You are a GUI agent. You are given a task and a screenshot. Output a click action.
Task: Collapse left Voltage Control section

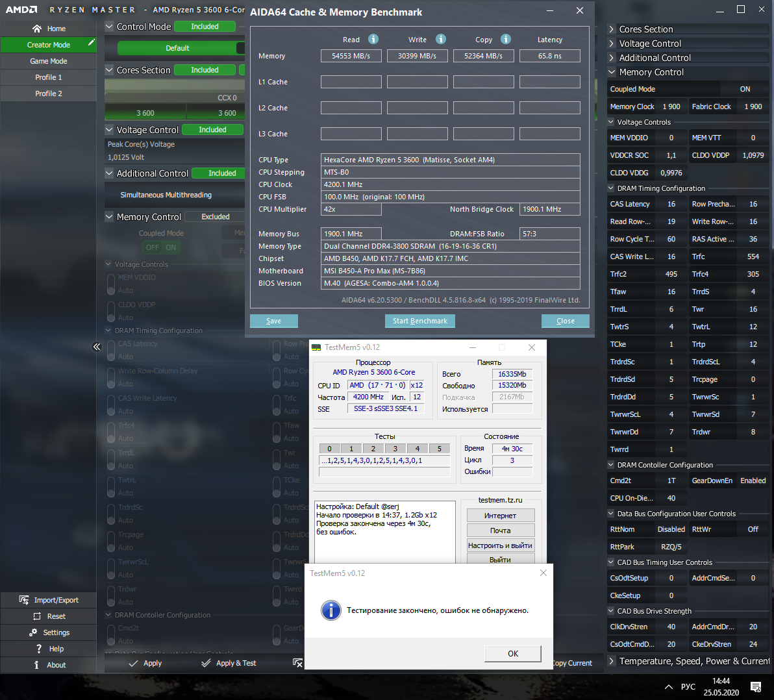(109, 130)
